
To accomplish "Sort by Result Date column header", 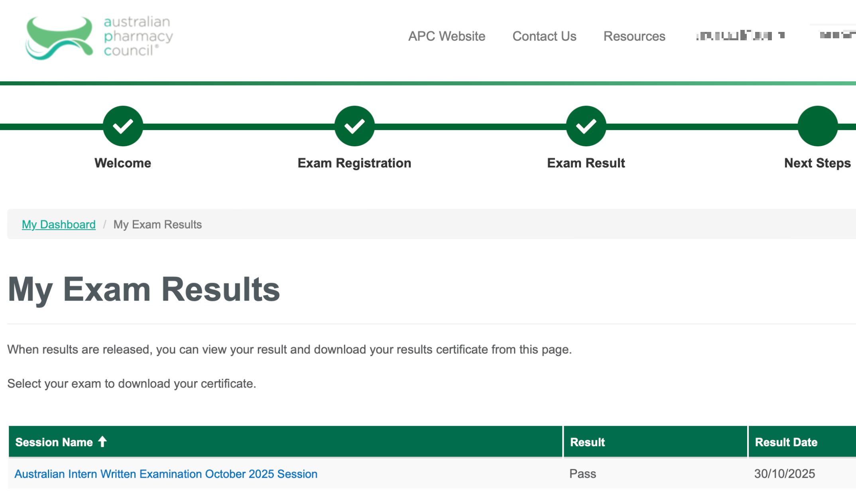I will [x=786, y=442].
